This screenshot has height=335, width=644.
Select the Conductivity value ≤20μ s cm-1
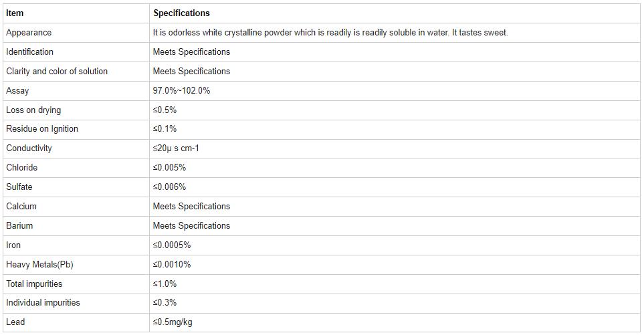(176, 148)
